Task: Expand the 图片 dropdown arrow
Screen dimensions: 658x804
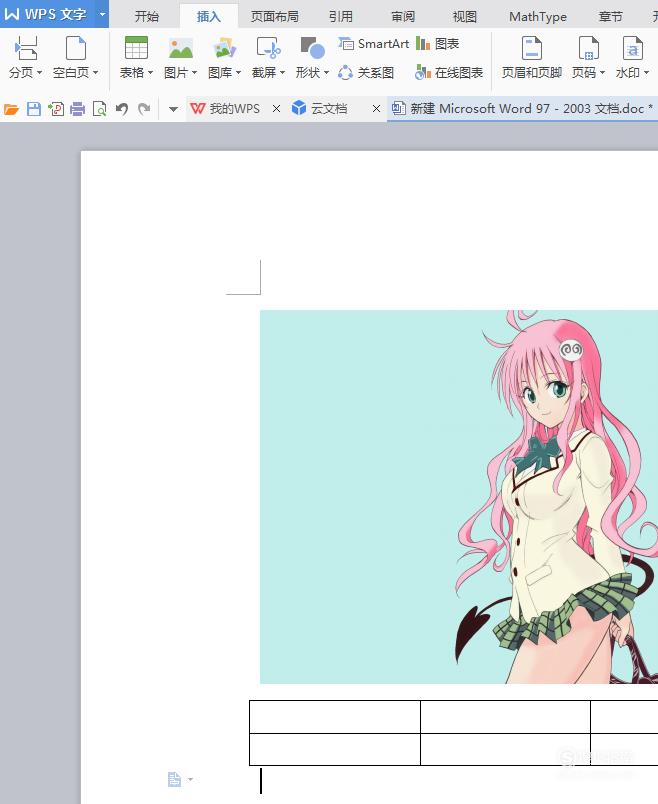Action: [194, 73]
